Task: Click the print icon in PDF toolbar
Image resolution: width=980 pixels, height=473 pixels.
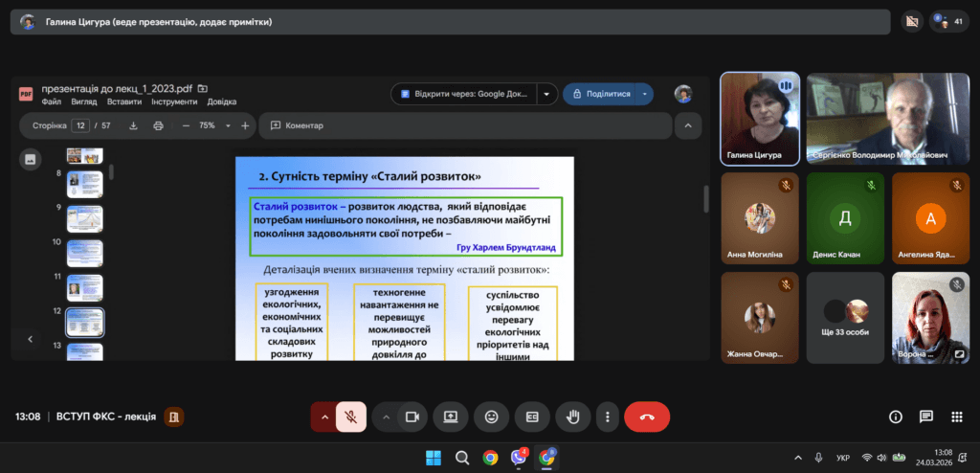Action: (x=158, y=125)
